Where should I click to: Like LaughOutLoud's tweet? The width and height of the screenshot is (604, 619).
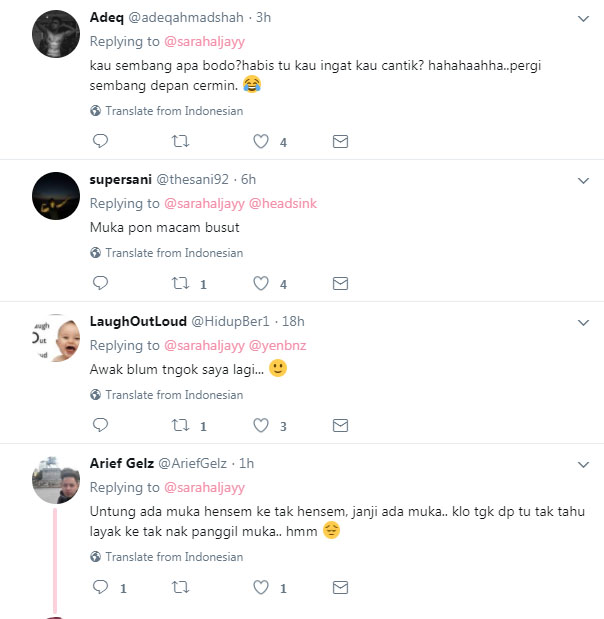tap(261, 426)
